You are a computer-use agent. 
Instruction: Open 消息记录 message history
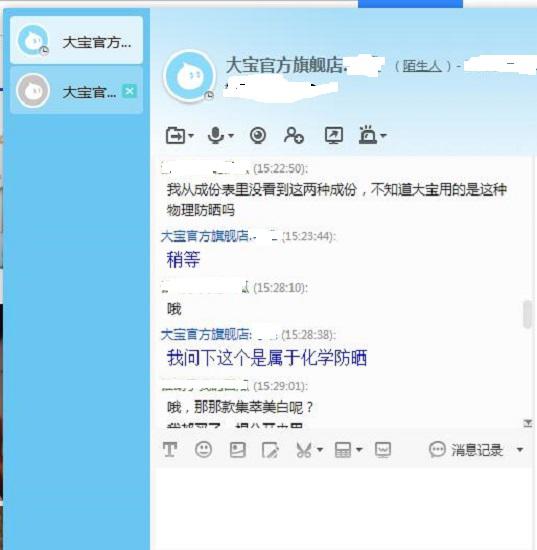tap(466, 450)
